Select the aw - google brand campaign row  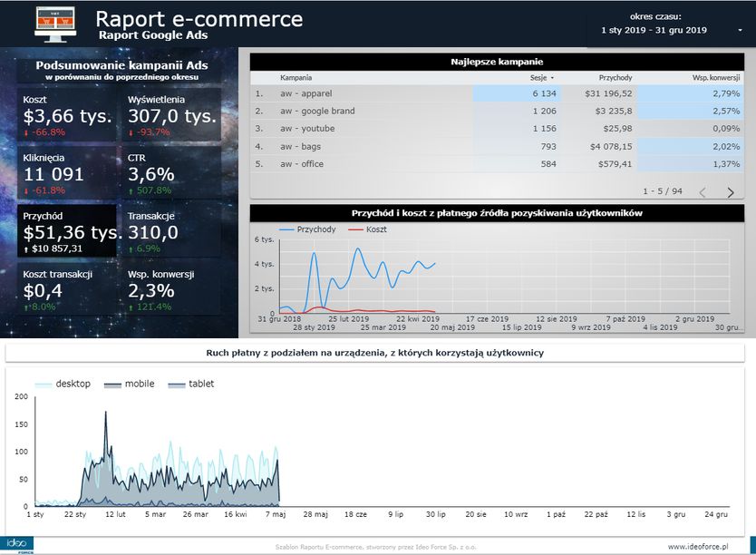coord(317,111)
